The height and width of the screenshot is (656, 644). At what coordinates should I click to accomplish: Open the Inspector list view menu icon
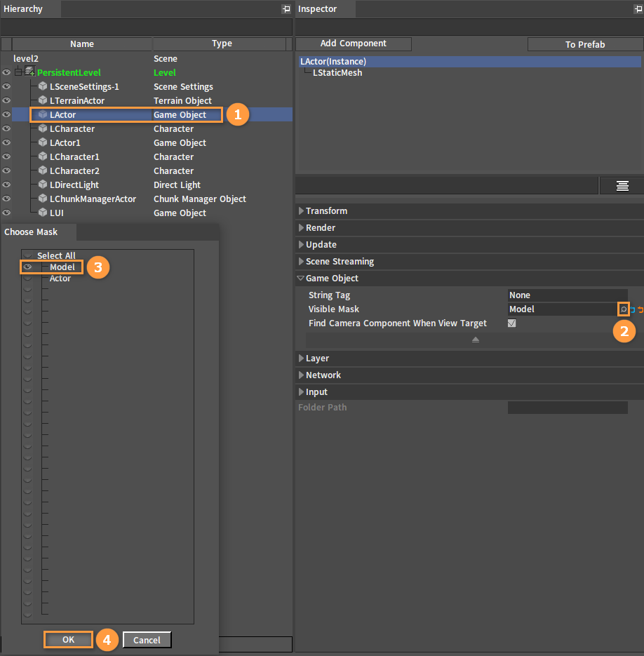[622, 186]
